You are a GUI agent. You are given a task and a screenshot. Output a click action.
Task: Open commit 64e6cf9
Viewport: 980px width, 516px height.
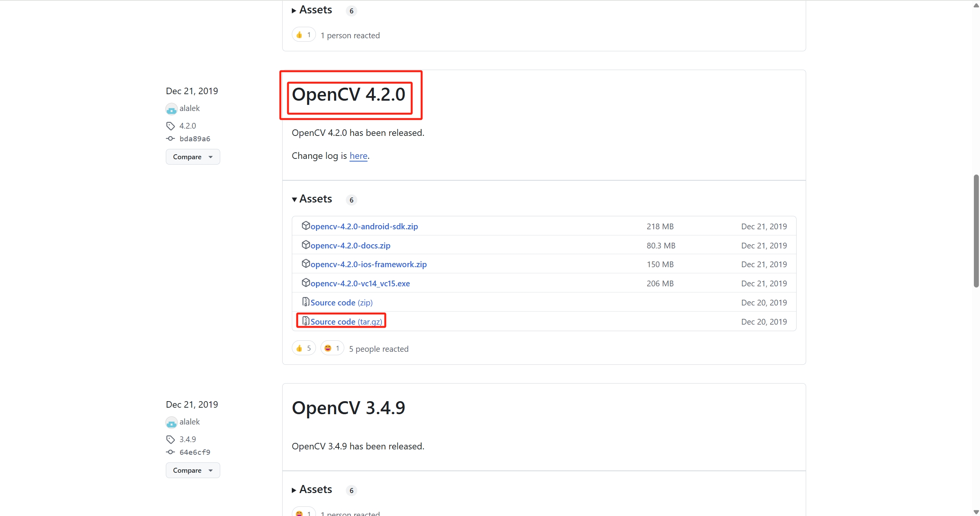195,452
